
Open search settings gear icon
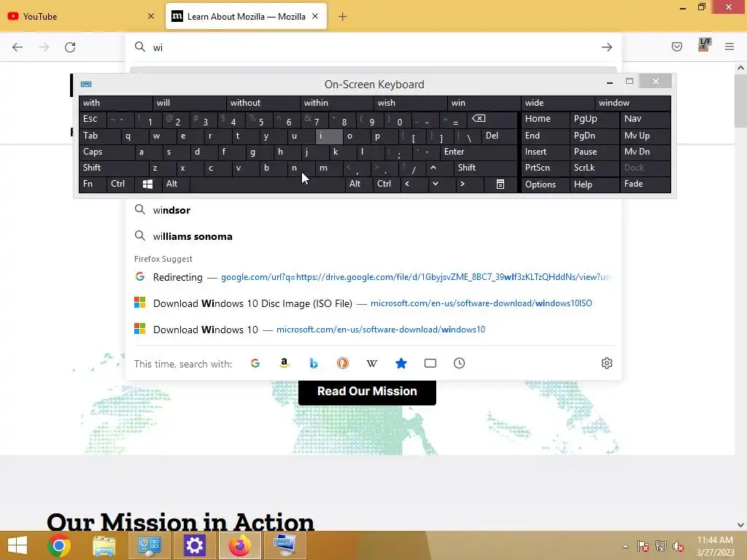[x=606, y=363]
